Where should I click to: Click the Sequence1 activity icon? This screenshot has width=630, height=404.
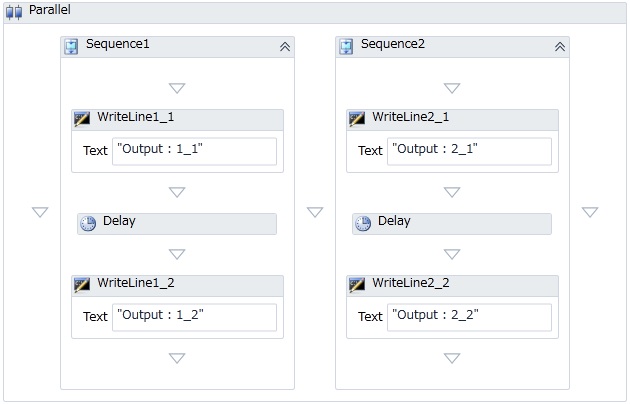tap(72, 47)
